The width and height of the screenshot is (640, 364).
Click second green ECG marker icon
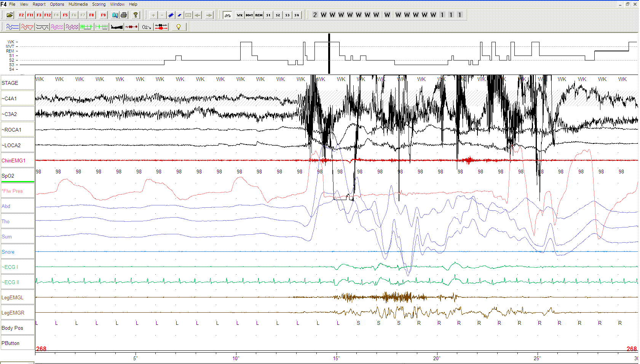pos(102,27)
